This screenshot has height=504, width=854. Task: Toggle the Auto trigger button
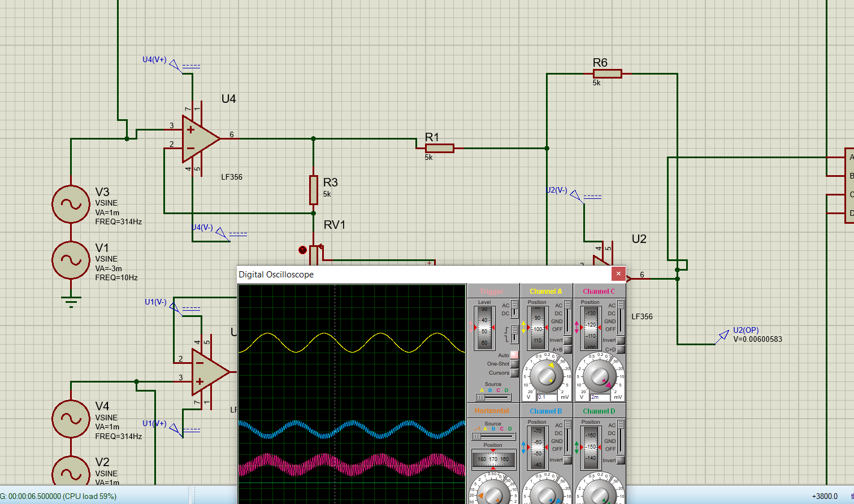click(514, 355)
